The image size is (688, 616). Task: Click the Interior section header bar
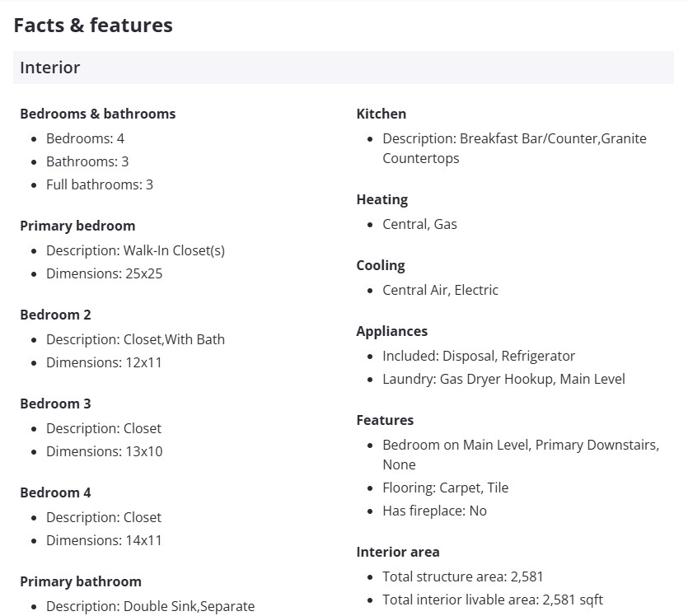(x=343, y=68)
